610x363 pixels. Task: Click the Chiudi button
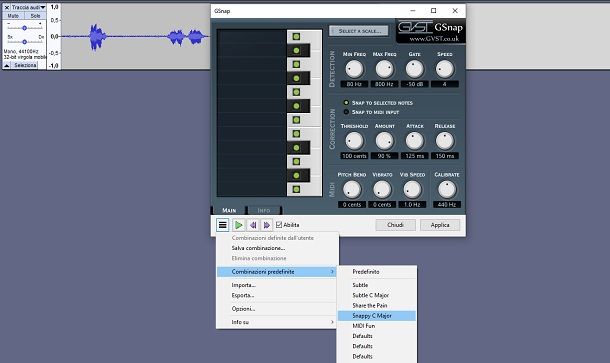coord(395,225)
